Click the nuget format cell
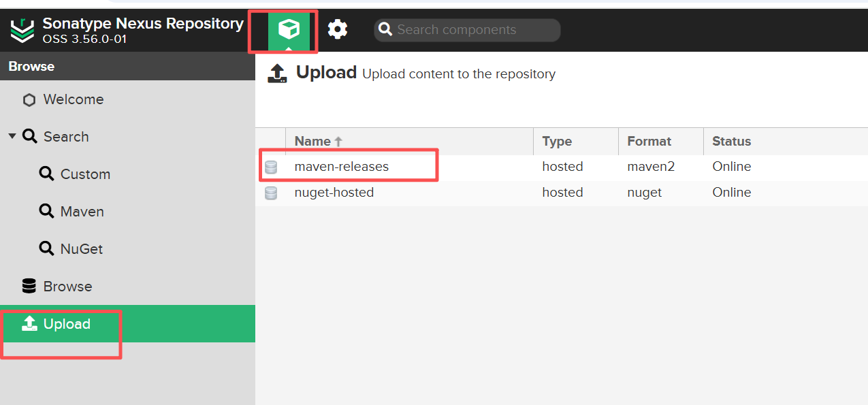 645,193
